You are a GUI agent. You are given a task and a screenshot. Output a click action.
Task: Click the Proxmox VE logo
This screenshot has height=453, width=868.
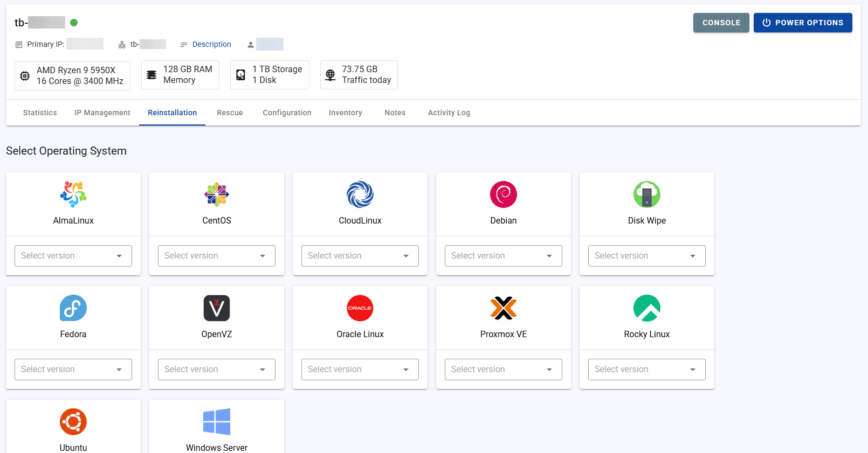tap(504, 308)
